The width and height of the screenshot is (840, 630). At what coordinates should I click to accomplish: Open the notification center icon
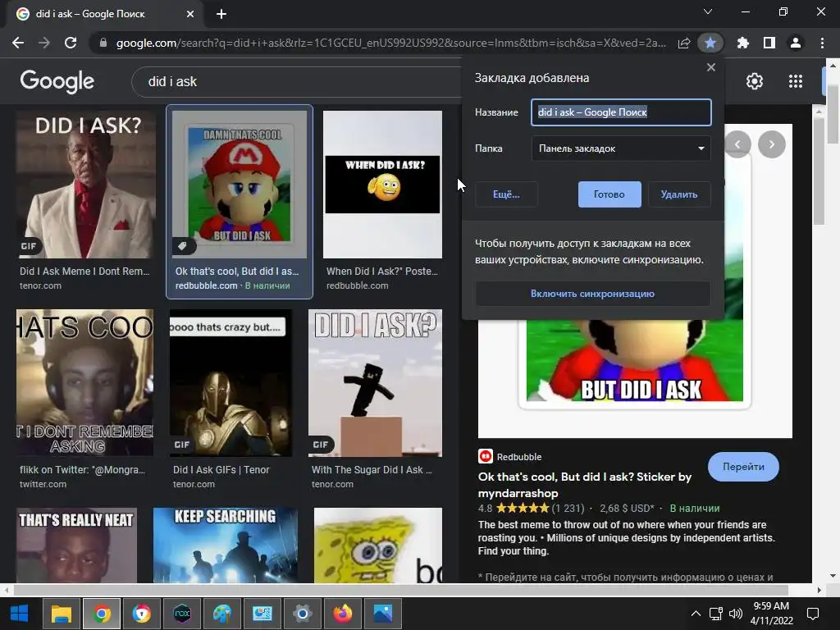click(813, 614)
